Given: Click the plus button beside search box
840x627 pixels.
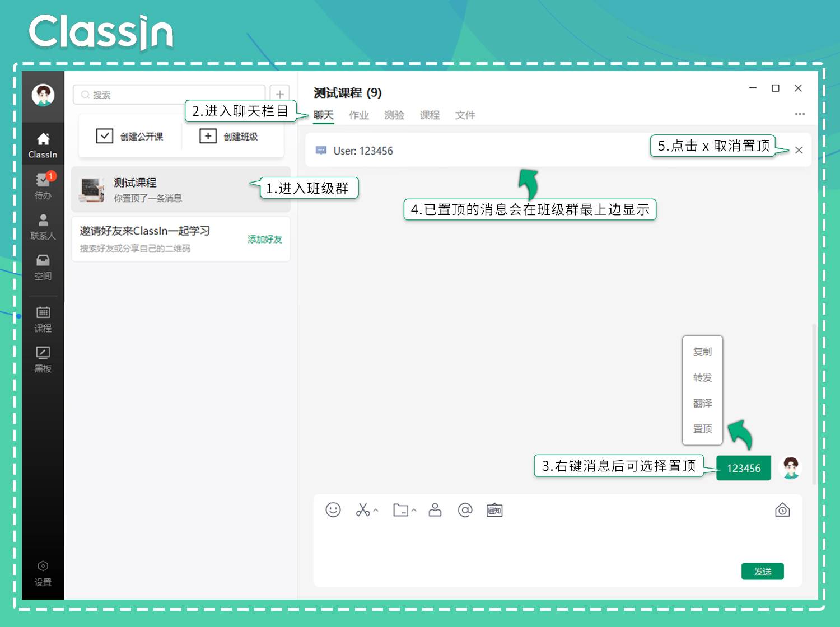Looking at the screenshot, I should click(280, 95).
